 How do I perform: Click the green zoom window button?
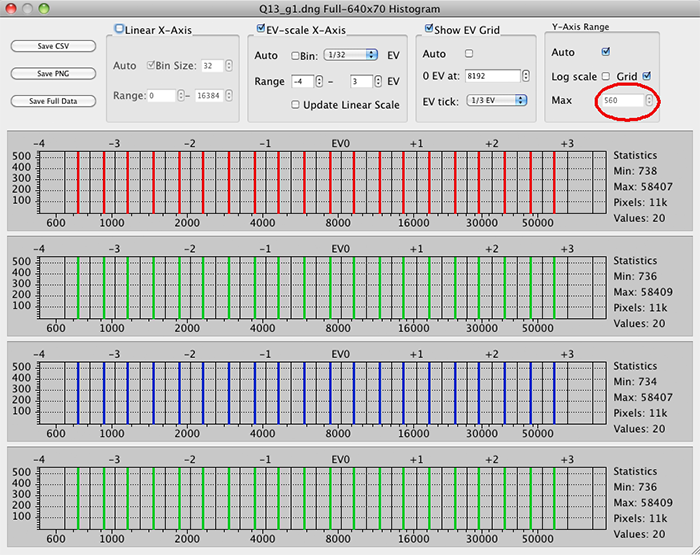(44, 8)
